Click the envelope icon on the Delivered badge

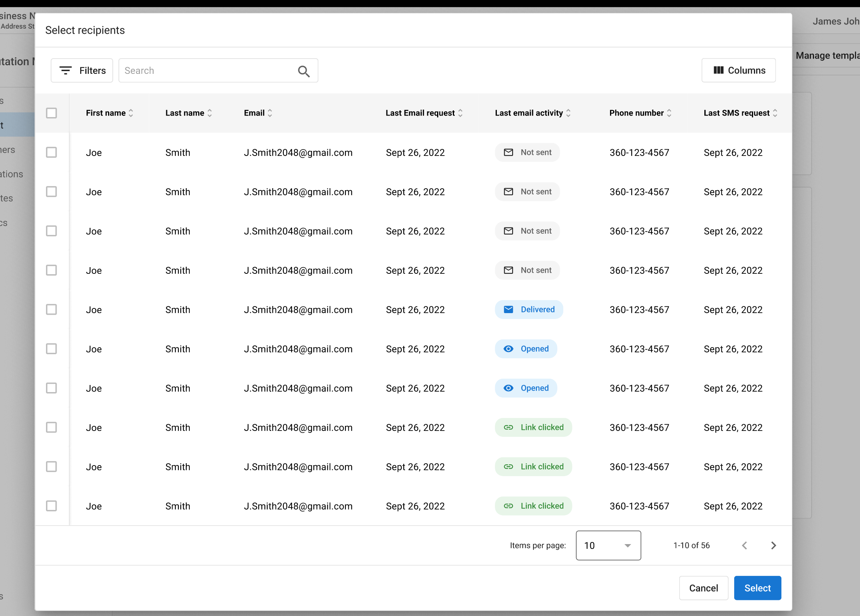pos(509,310)
